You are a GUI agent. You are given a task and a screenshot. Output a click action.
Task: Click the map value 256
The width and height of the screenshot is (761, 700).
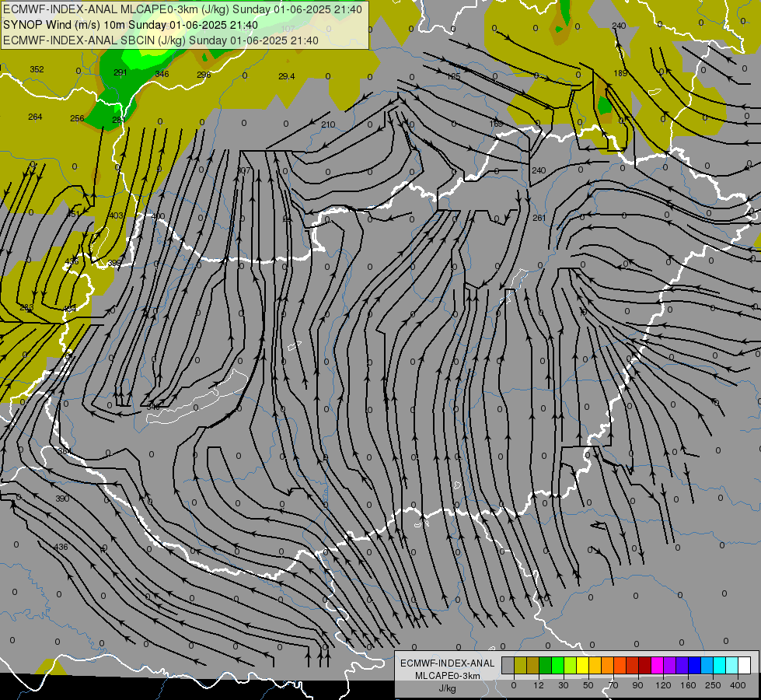[77, 118]
